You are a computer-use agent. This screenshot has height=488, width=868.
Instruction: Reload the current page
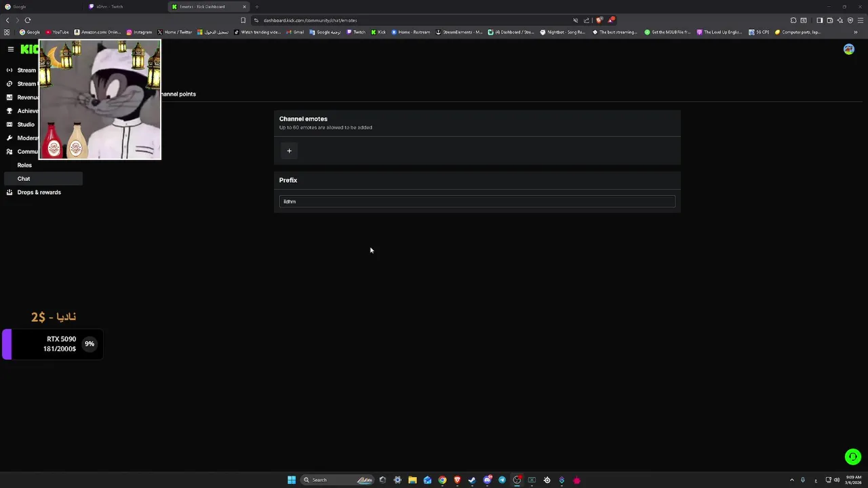coord(28,20)
